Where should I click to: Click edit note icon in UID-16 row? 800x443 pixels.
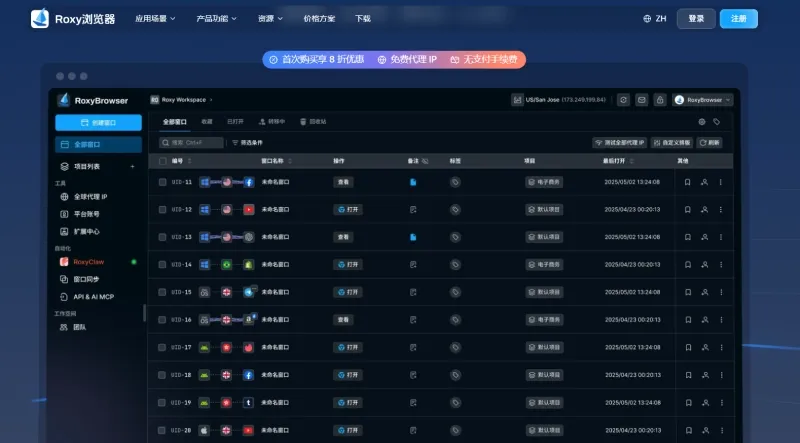click(413, 319)
